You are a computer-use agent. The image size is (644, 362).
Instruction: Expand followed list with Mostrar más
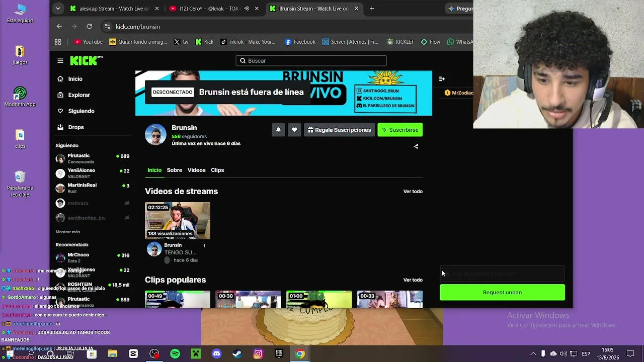[68, 232]
